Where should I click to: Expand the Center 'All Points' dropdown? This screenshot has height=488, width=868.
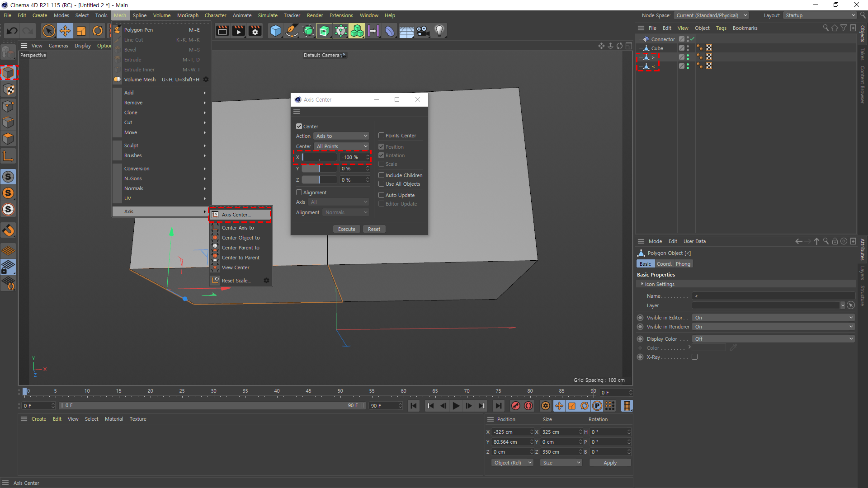tap(341, 146)
